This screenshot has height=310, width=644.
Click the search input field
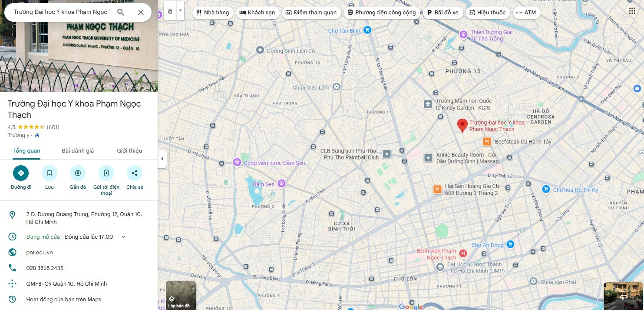(x=61, y=12)
